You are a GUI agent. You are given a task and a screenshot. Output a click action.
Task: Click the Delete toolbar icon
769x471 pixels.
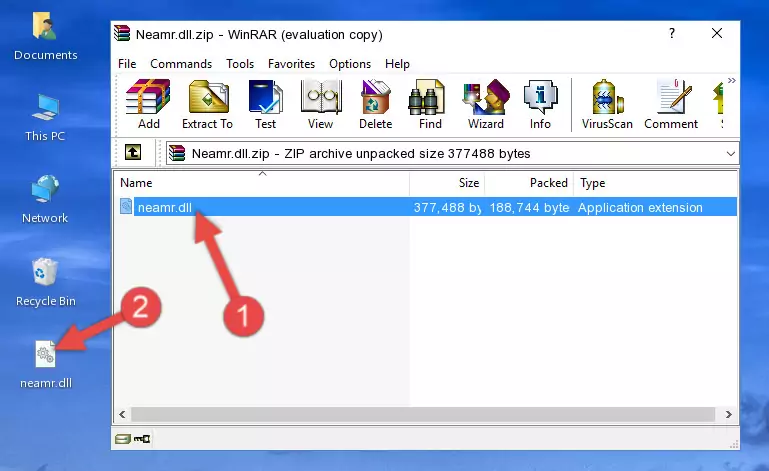376,104
